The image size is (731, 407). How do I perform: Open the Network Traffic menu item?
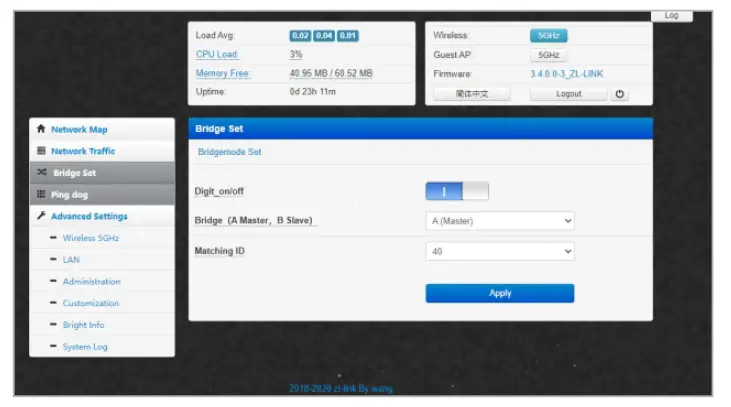102,151
